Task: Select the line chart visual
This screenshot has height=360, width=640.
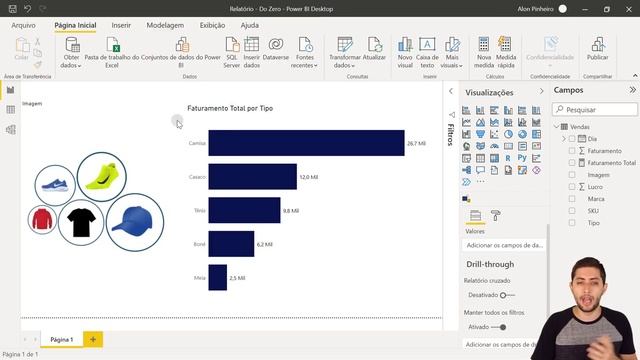Action: point(466,122)
